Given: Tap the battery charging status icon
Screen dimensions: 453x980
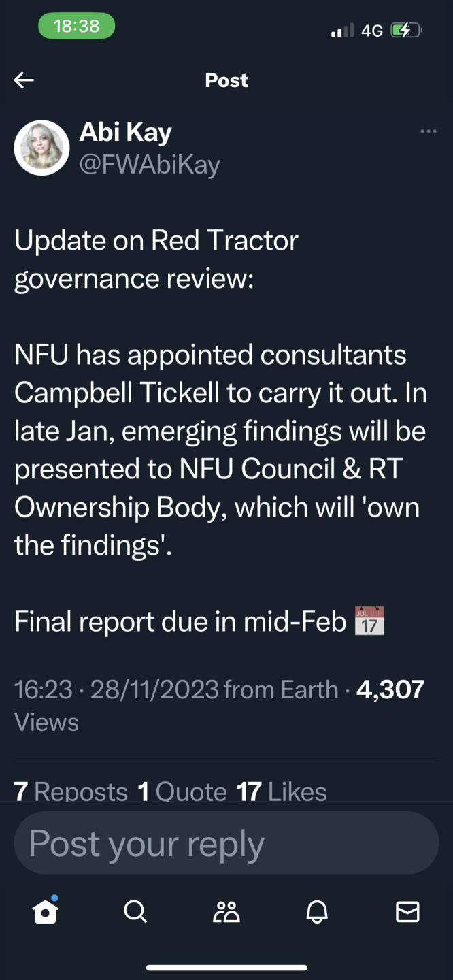Looking at the screenshot, I should [407, 31].
